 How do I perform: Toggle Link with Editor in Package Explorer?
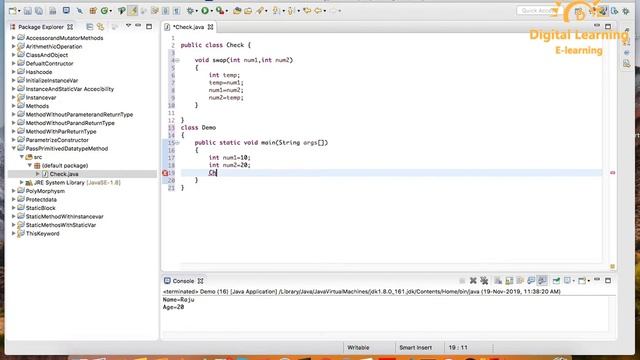[100, 27]
